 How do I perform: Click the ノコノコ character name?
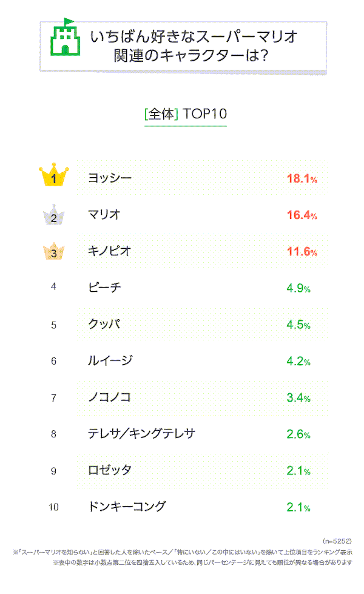click(110, 397)
